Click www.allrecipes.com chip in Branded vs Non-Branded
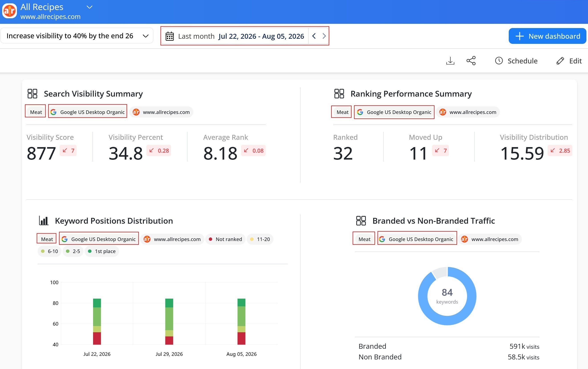Viewport: 588px width, 369px height. [490, 239]
